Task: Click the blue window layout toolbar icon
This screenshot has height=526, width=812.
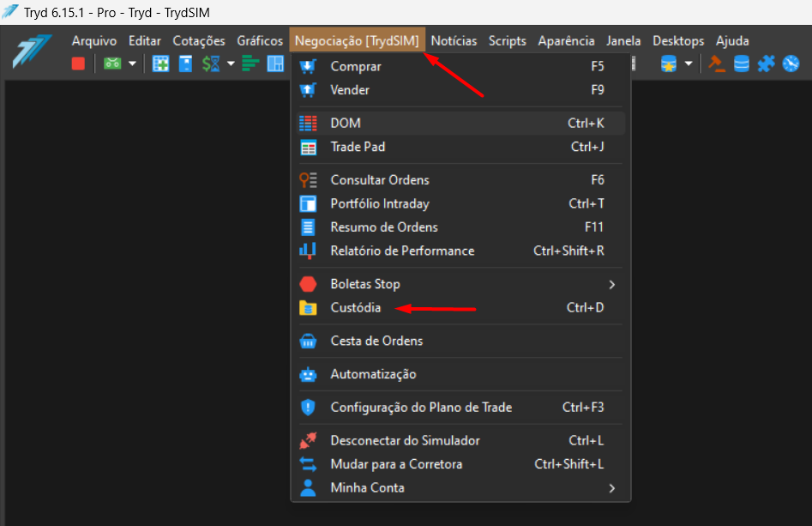Action: pos(275,63)
